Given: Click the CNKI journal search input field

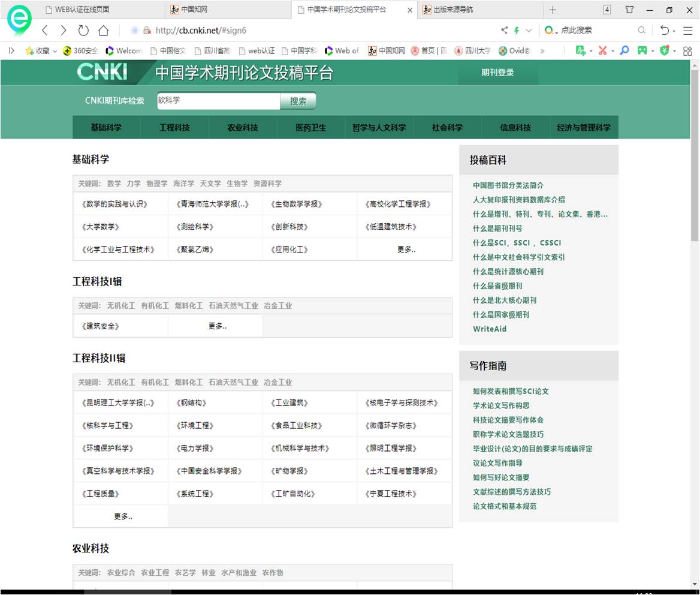Looking at the screenshot, I should point(218,101).
